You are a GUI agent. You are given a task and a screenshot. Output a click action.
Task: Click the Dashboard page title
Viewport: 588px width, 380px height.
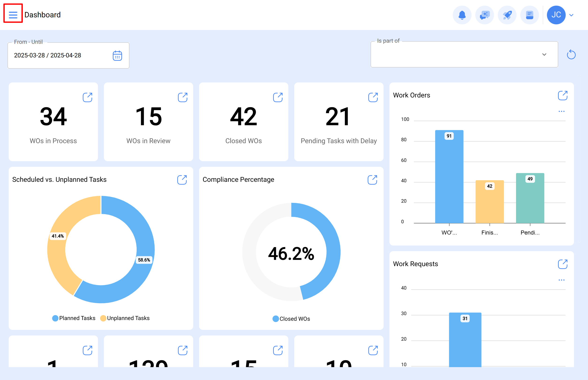click(42, 15)
